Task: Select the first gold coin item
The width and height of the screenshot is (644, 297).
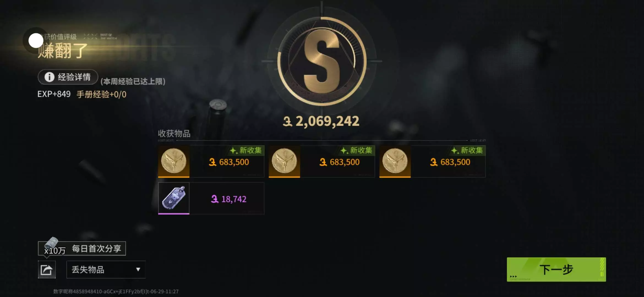Action: 174,161
